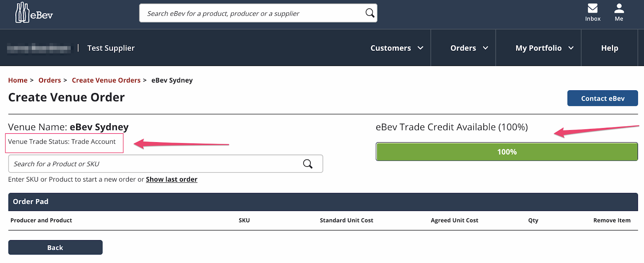Click the product search magnifier icon
This screenshot has width=644, height=263.
(x=308, y=164)
